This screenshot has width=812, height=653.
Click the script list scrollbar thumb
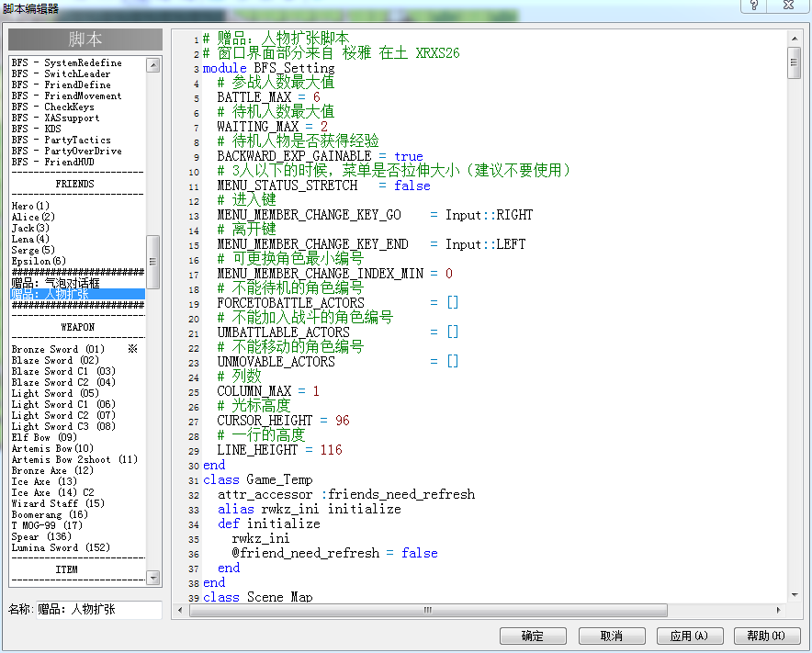(152, 262)
